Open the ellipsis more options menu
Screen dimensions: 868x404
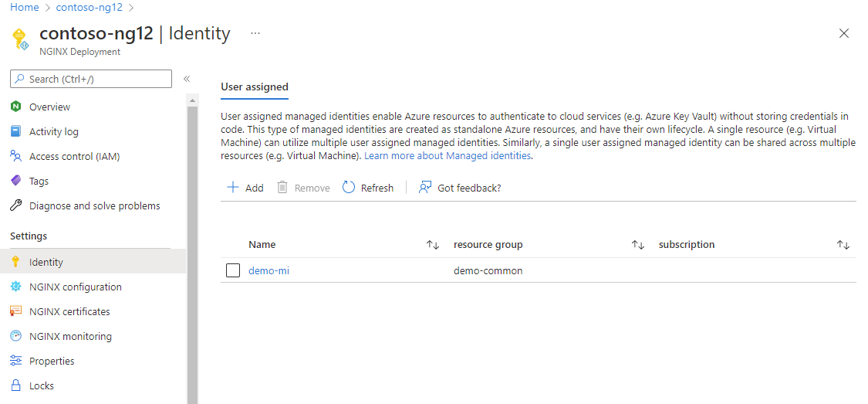255,33
